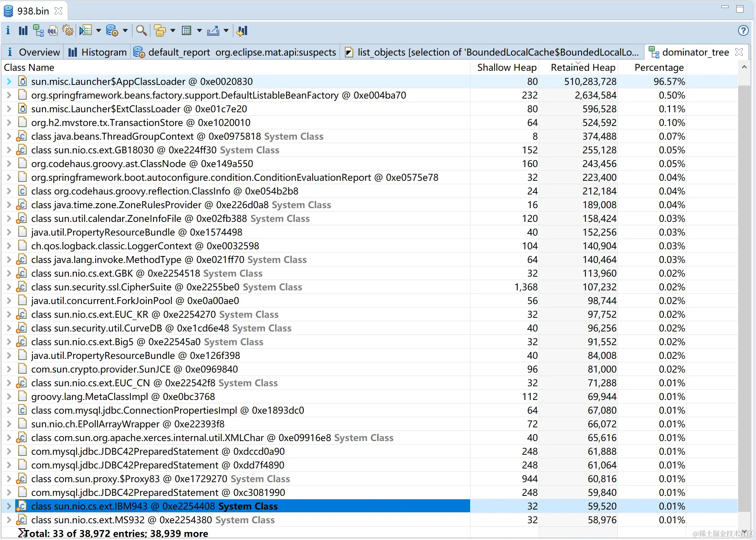The width and height of the screenshot is (756, 540).
Task: Open dropdown next to Query Browser icon
Action: coord(125,30)
